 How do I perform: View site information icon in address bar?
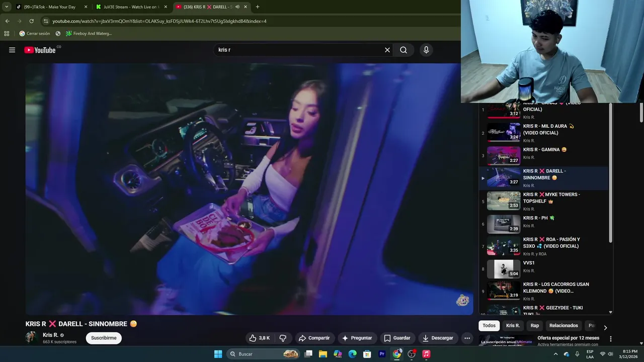point(46,21)
